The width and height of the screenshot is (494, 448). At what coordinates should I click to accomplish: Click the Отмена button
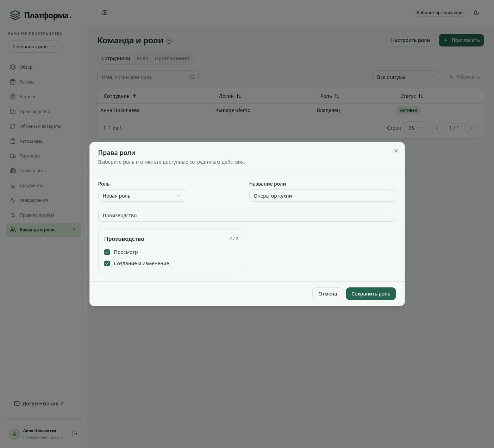[x=327, y=294]
